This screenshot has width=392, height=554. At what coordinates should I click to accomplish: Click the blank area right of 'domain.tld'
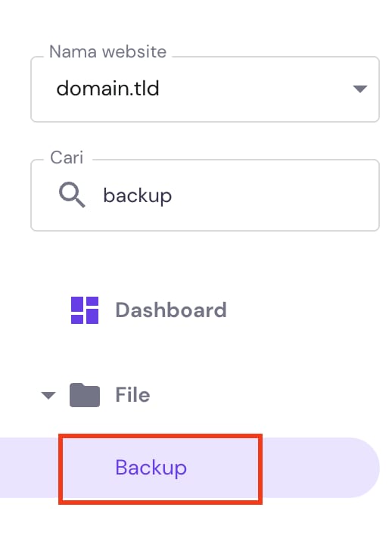254,89
